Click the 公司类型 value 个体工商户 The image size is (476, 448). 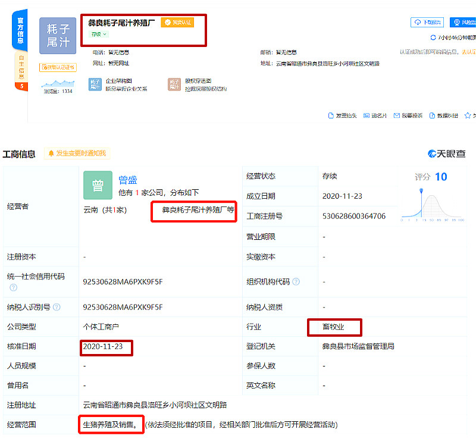point(101,327)
